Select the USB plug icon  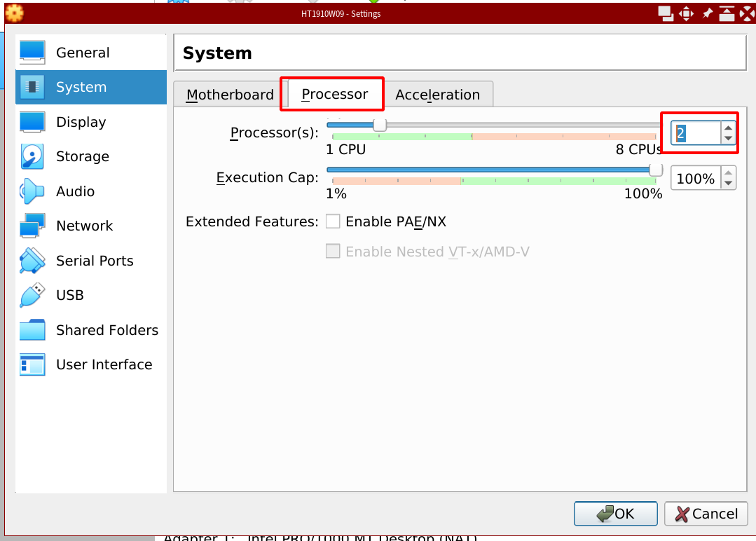click(x=32, y=295)
